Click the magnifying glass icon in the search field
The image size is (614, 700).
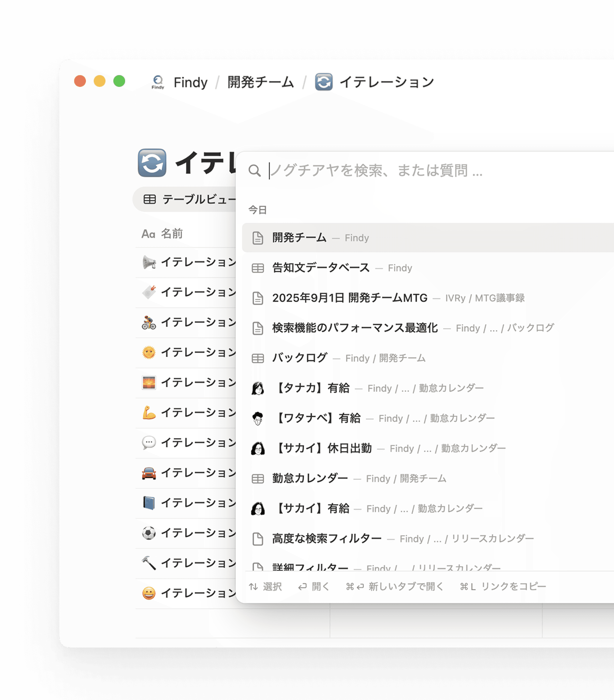click(255, 170)
